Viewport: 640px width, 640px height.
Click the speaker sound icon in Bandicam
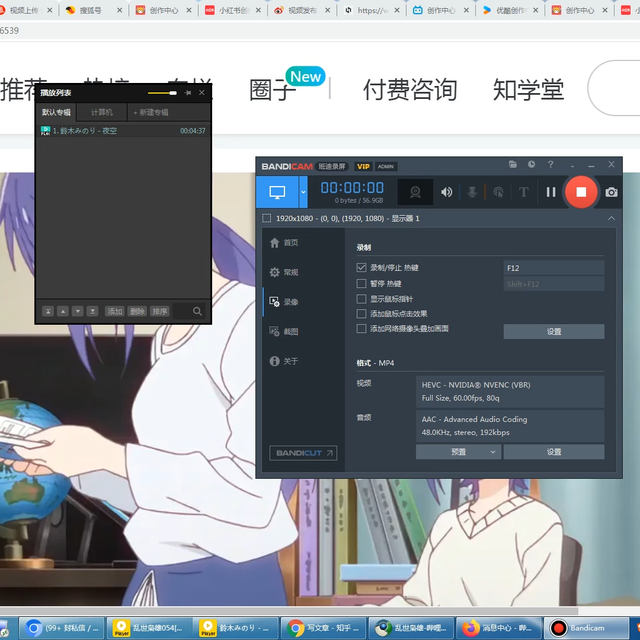tap(447, 192)
